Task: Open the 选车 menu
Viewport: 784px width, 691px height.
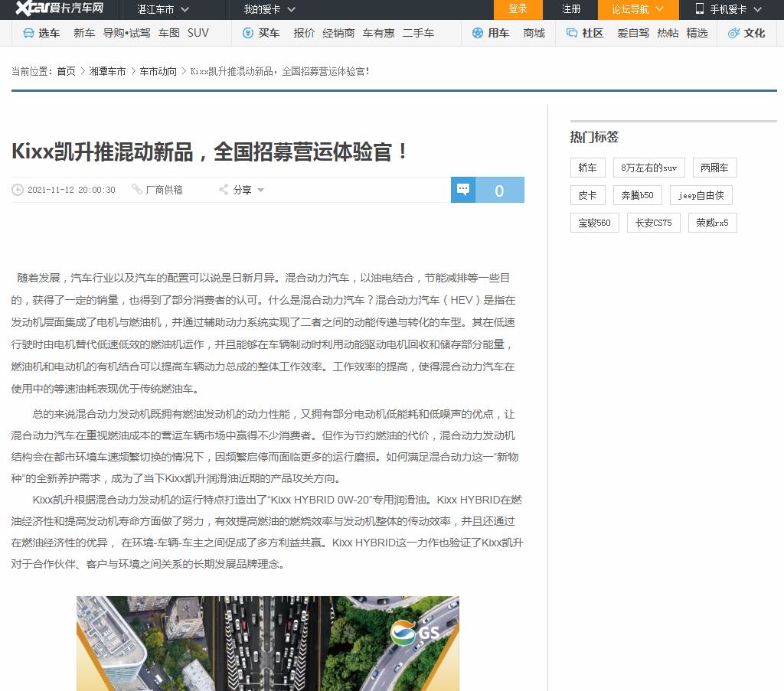Action: tap(49, 33)
